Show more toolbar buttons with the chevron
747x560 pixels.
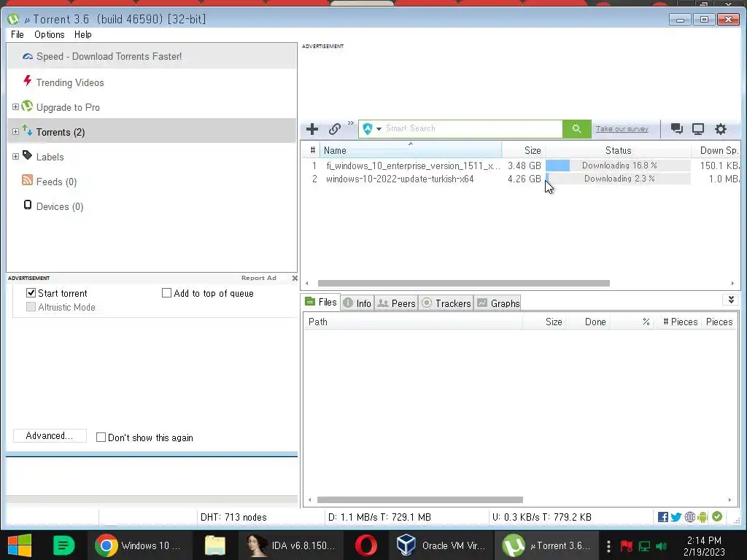[351, 122]
